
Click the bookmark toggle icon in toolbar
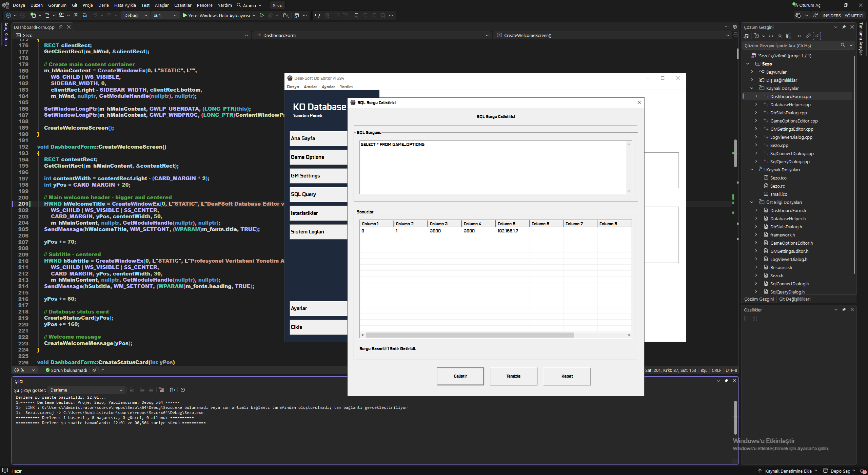click(356, 15)
